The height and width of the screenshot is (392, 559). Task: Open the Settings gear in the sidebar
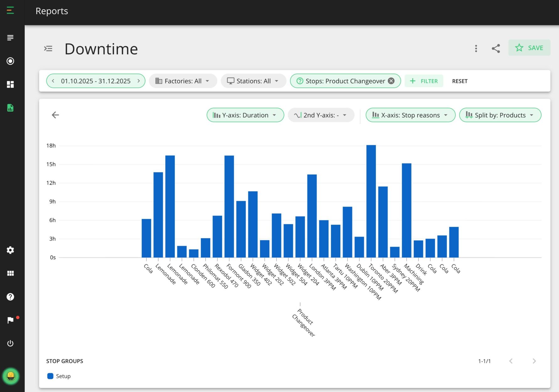coord(10,250)
